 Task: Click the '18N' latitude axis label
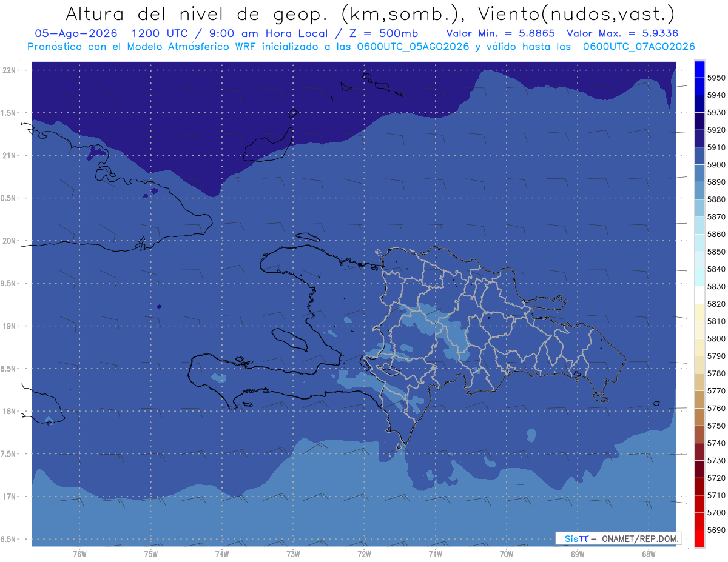point(10,411)
